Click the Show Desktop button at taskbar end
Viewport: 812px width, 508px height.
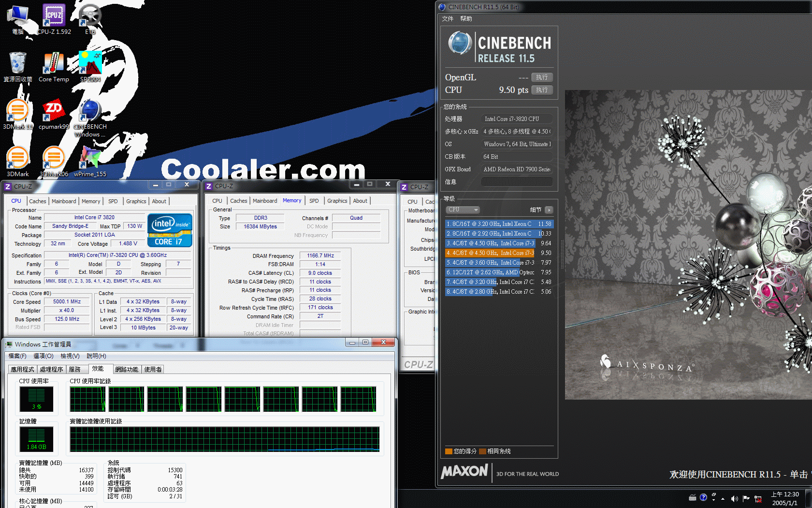pos(808,498)
